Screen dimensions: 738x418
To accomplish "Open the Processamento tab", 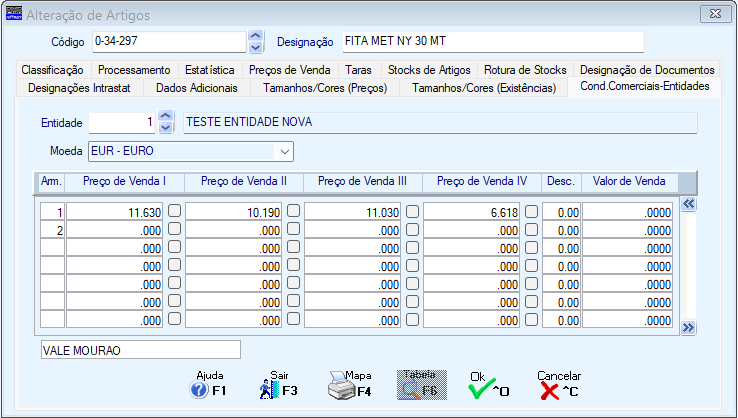I will [134, 70].
